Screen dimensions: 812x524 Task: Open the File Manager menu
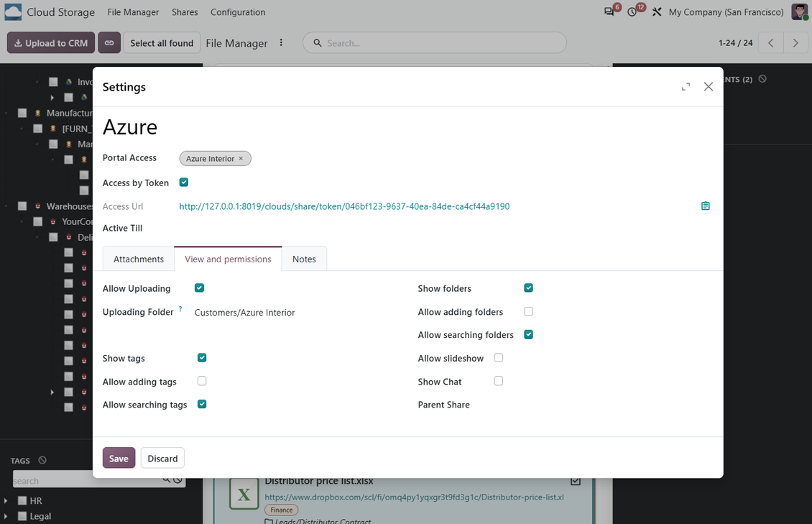pos(133,12)
